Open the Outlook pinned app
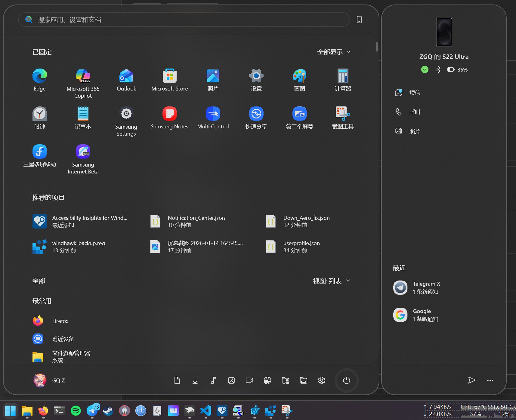 126,80
